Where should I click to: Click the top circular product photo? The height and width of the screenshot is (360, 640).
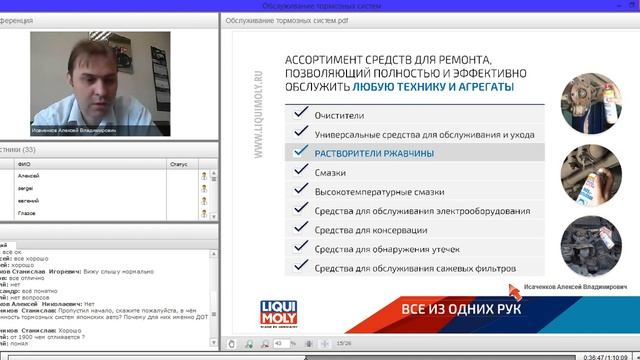click(591, 104)
